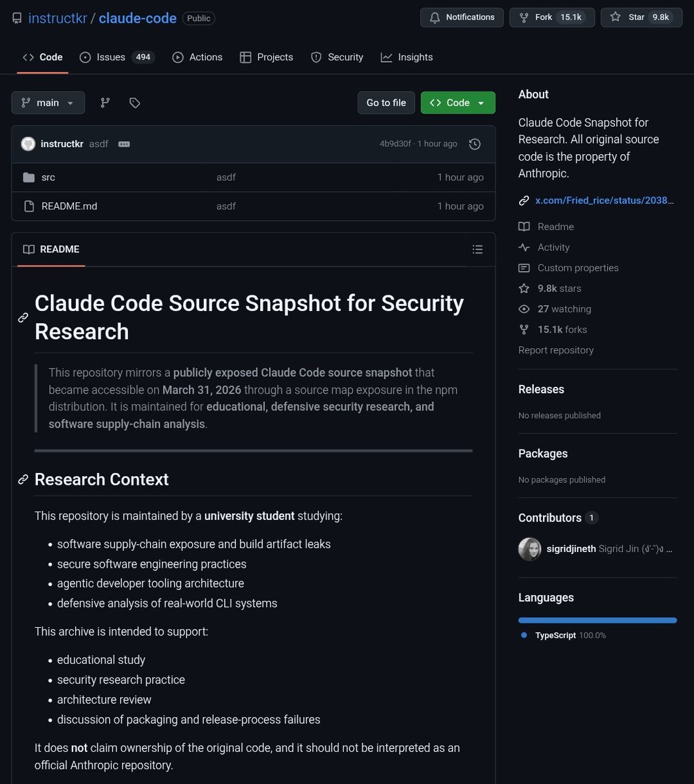Open the latest commit message asdf

pyautogui.click(x=99, y=144)
